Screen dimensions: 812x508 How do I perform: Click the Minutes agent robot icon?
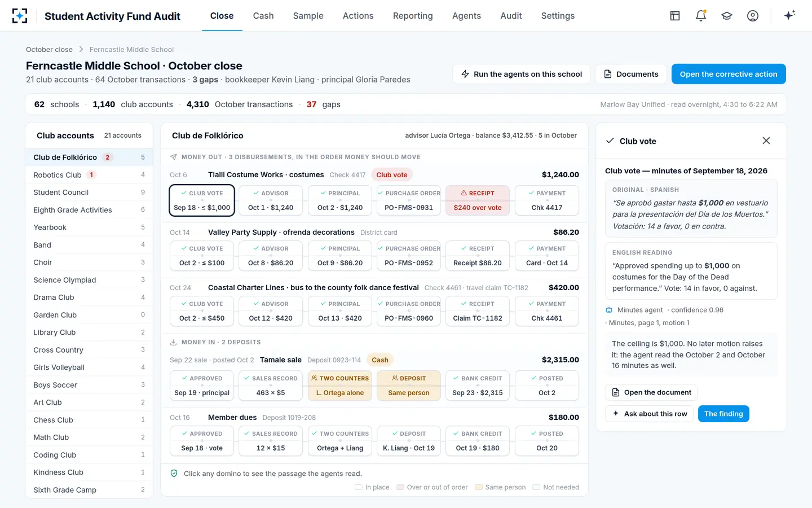609,310
